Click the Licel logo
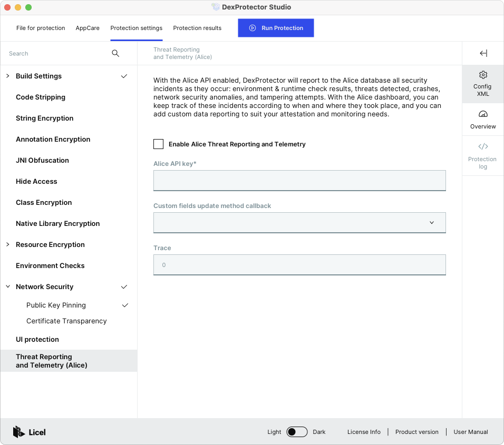This screenshot has width=504, height=445. point(29,432)
